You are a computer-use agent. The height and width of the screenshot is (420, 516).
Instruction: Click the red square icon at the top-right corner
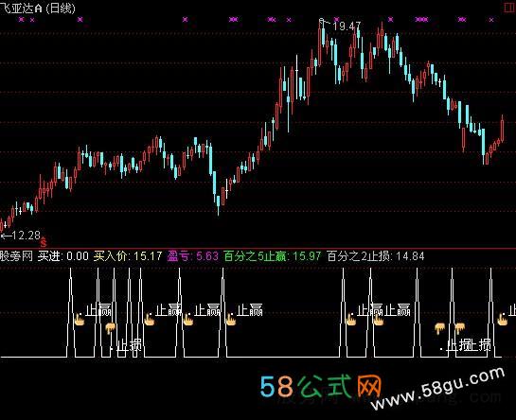point(510,8)
